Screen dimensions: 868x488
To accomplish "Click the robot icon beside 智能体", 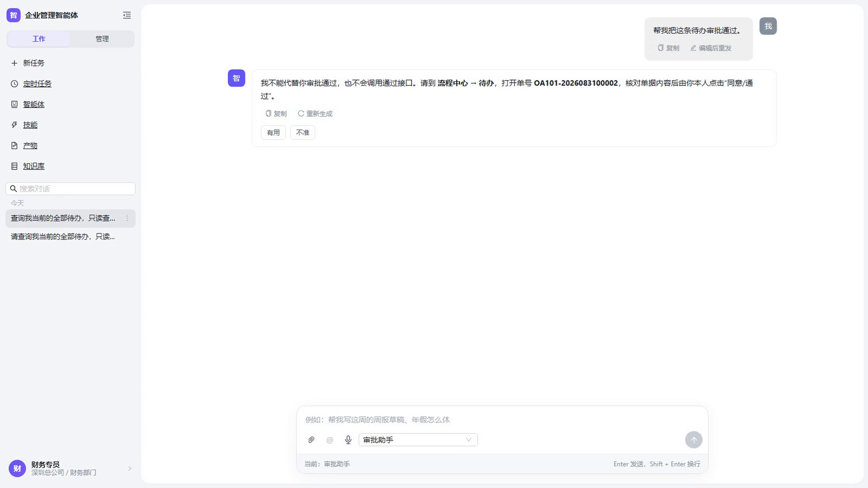I will pyautogui.click(x=14, y=104).
